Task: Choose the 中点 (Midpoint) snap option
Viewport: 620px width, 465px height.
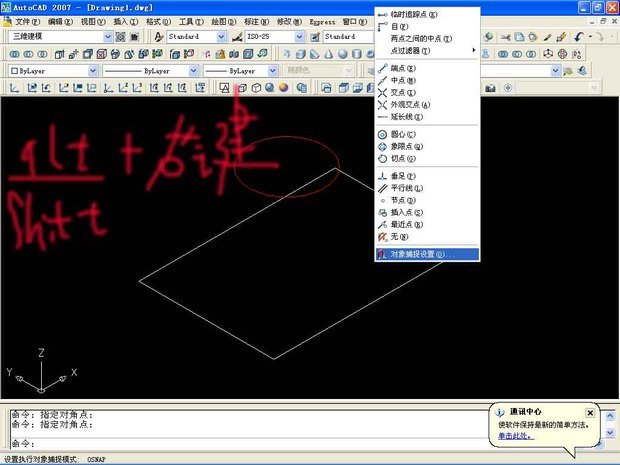Action: (x=404, y=80)
